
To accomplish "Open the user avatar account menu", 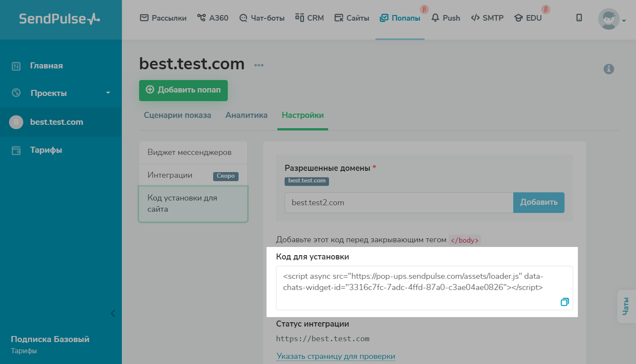I will tap(611, 19).
